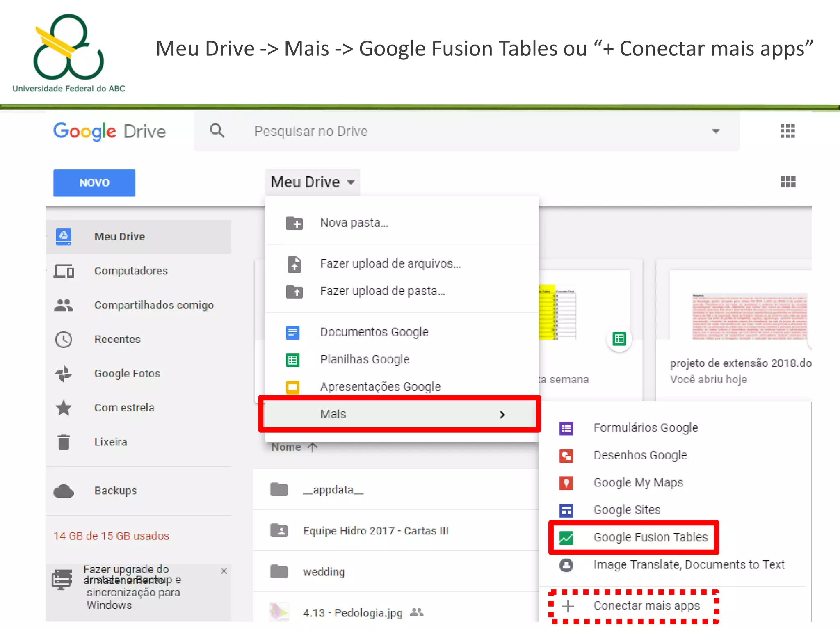
Task: Click the backup and sync computer icon
Action: (62, 579)
